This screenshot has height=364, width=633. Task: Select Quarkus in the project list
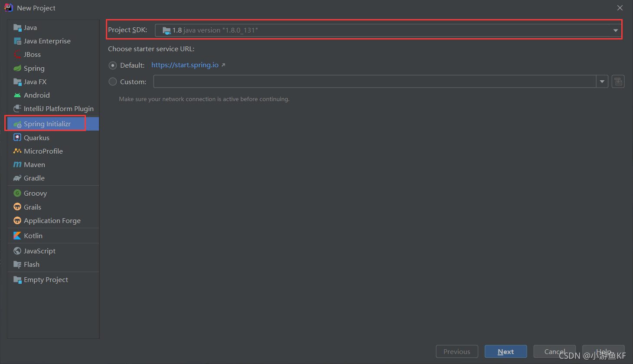[x=53, y=138]
